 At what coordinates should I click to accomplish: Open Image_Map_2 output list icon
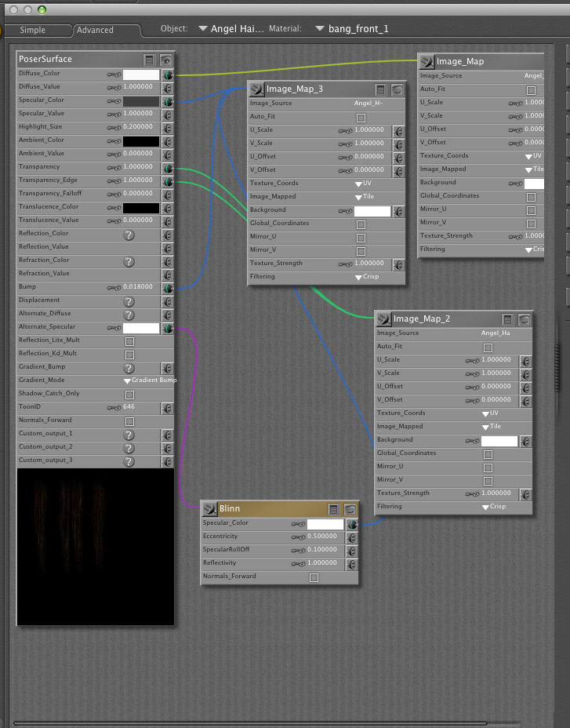click(x=507, y=319)
